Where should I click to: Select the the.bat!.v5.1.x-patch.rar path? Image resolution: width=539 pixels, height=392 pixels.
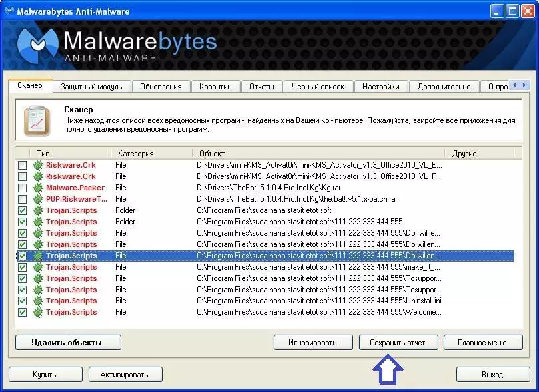[x=297, y=199]
